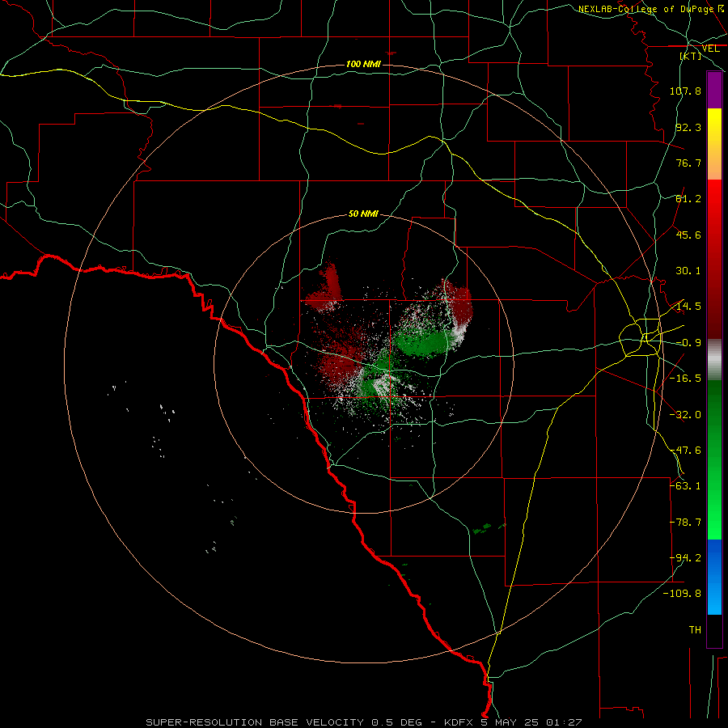Select the 30.1 scale value
728x728 pixels.
[x=688, y=271]
